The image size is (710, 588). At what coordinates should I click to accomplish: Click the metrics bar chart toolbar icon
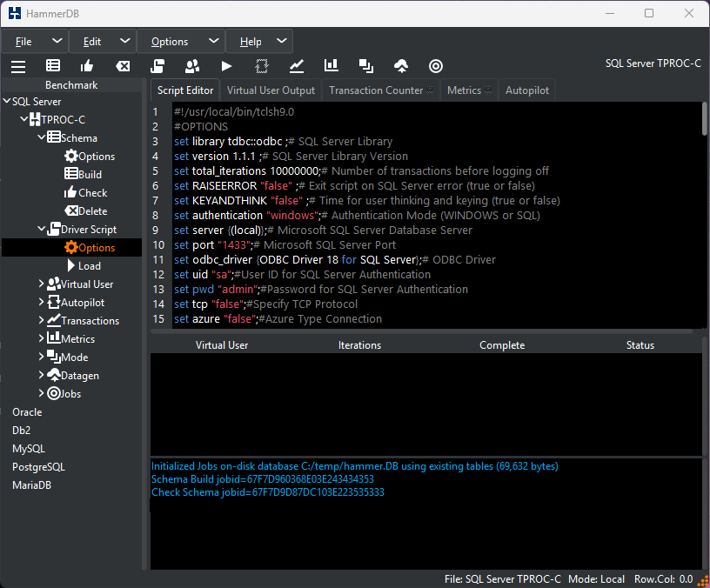[332, 65]
